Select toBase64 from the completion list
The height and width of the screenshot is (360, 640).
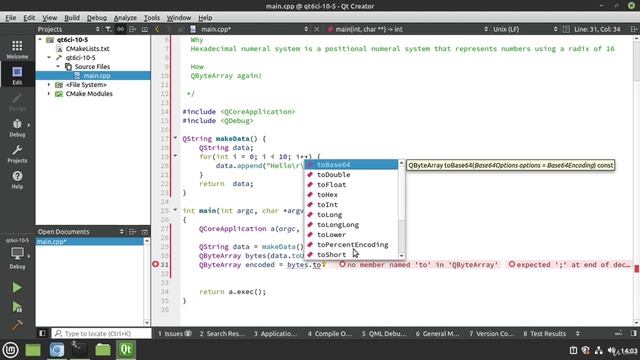pos(351,164)
